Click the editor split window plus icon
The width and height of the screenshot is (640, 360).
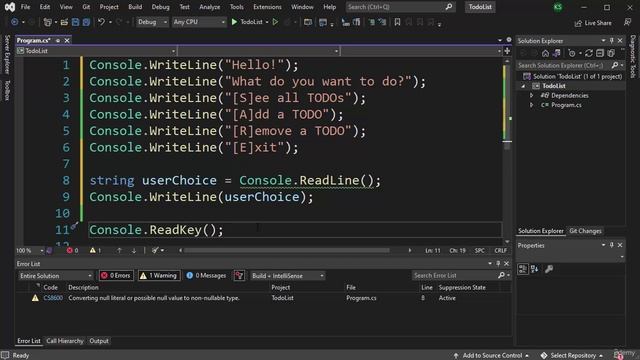coord(507,51)
